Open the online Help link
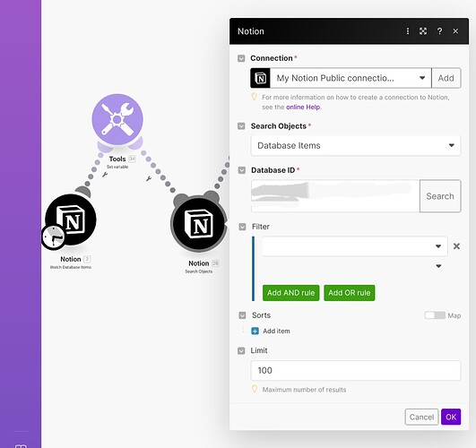Viewport: 476px width, 448px height. (303, 108)
